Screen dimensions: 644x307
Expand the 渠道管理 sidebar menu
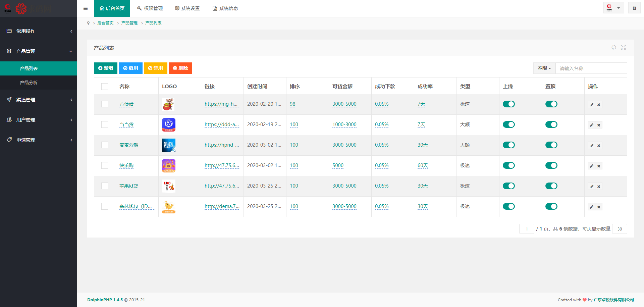coord(39,100)
